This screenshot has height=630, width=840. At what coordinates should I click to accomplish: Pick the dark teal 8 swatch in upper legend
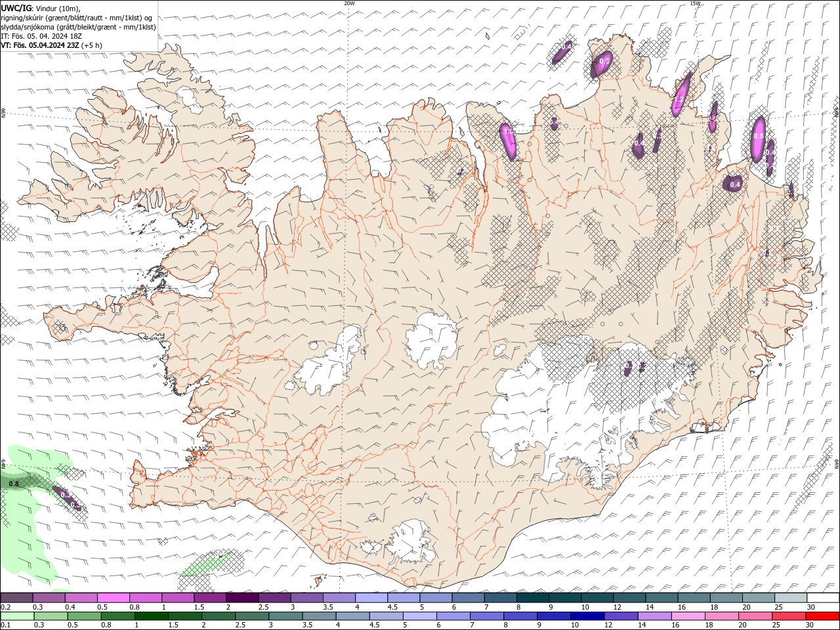(532, 598)
